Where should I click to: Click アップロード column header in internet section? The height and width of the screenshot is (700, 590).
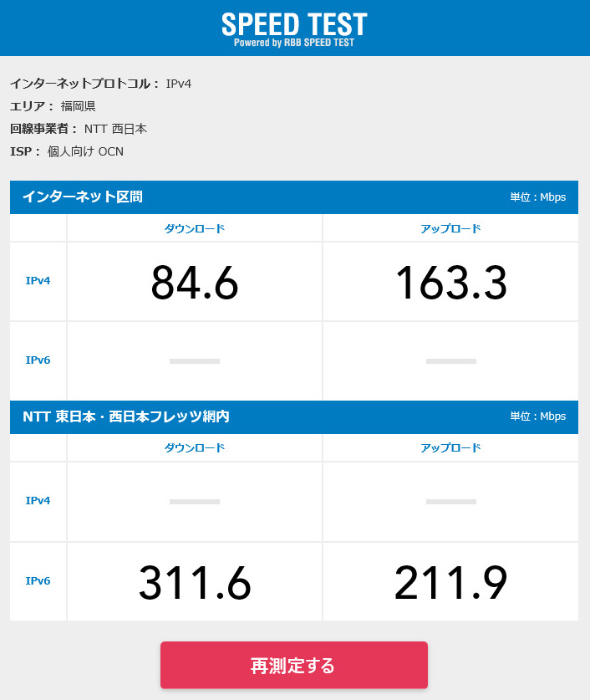pos(450,228)
